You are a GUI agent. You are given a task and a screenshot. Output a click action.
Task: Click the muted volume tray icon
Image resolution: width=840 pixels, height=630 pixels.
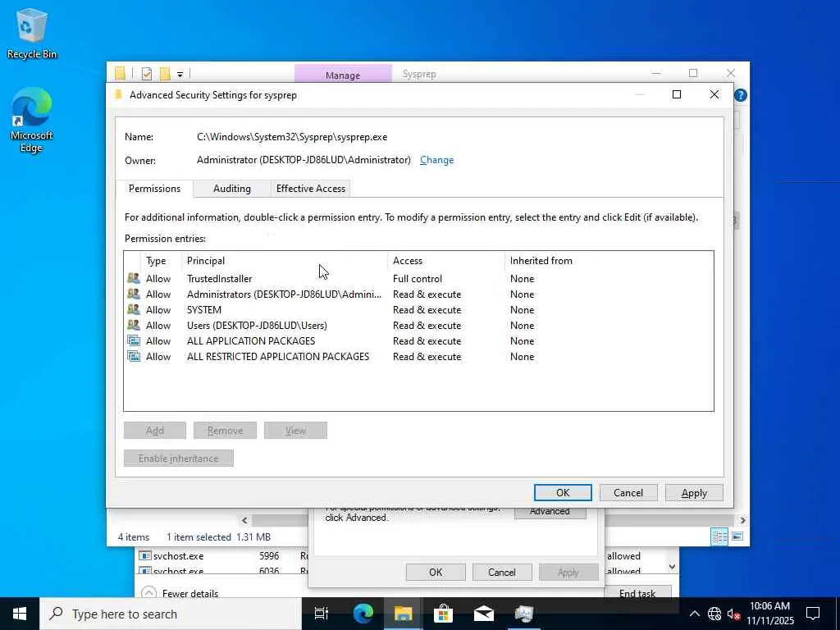coord(733,614)
